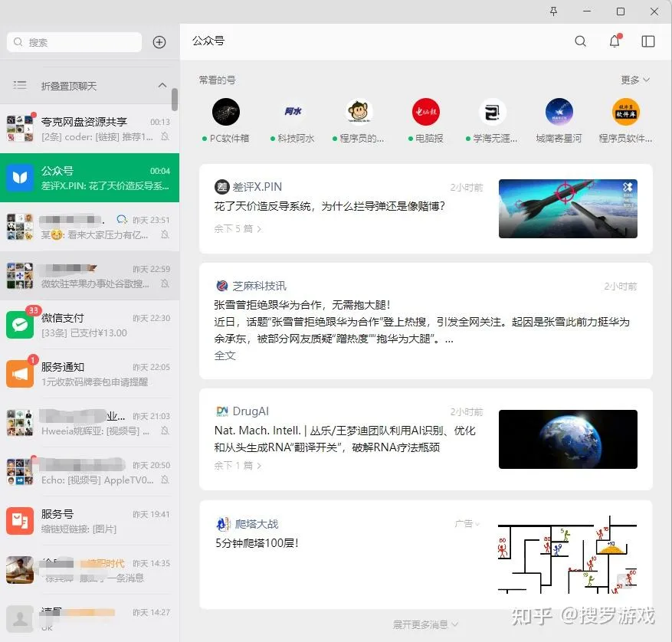The image size is (672, 642).
Task: Click the 常看的号 section label
Action: pos(217,80)
